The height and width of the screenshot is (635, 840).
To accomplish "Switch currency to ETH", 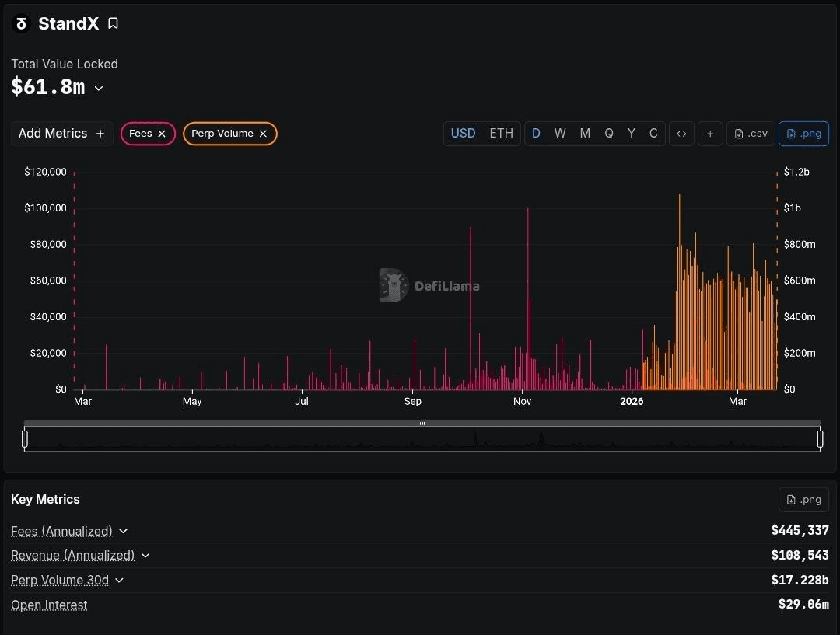I will point(501,134).
